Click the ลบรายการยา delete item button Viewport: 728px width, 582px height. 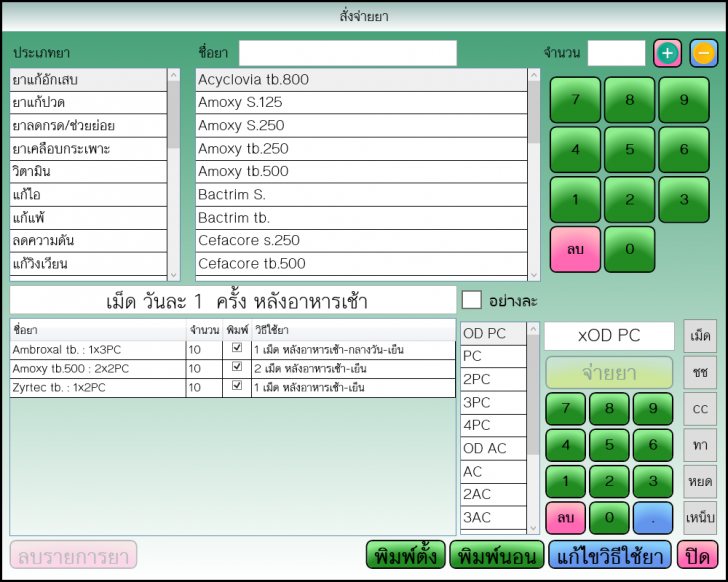73,555
